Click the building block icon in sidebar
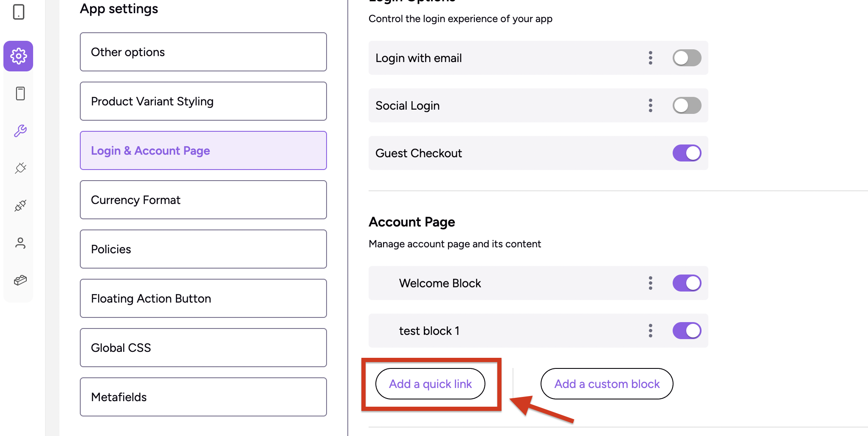The image size is (868, 436). [20, 280]
